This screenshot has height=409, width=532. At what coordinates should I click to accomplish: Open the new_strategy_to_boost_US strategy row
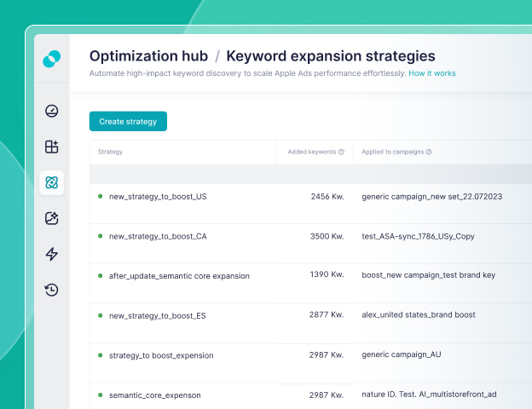[x=158, y=196]
